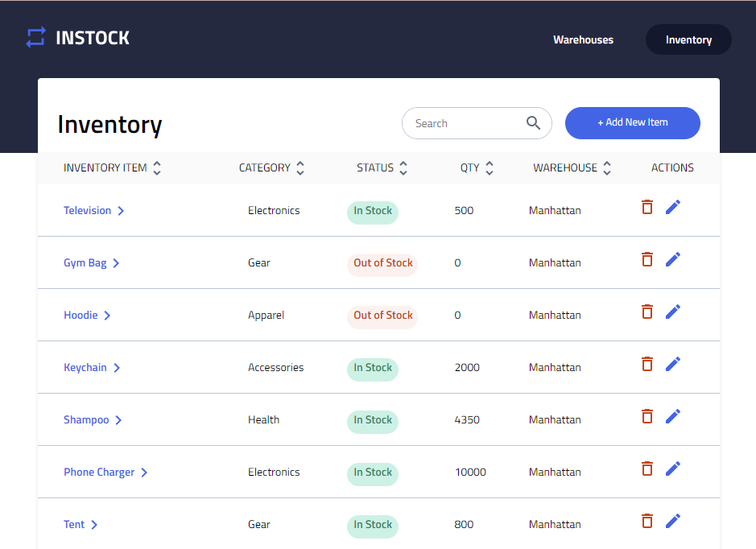Delete the Hoodie inventory item
Screen dimensions: 756x549
(x=647, y=312)
